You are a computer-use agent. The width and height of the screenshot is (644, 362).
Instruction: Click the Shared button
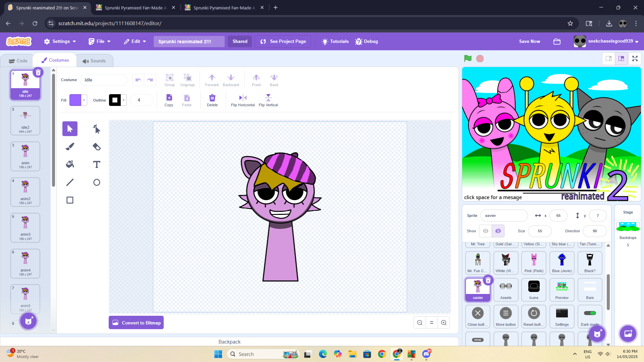[x=240, y=42]
